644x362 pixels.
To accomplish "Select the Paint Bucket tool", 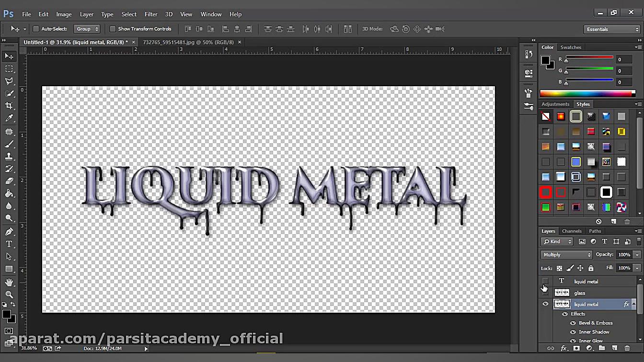I will click(9, 194).
